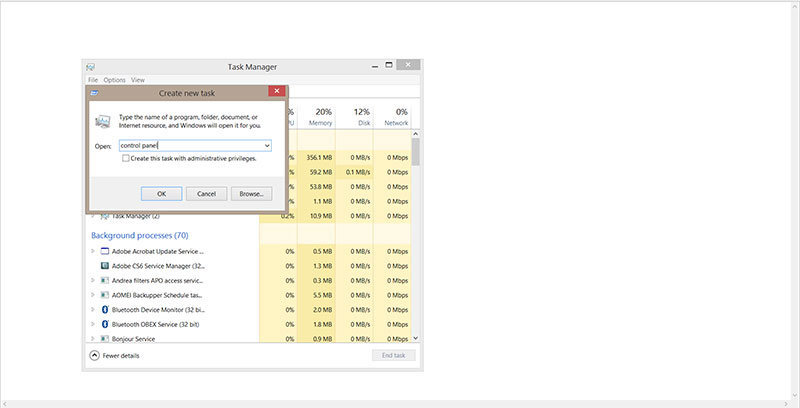Select the Bluetooth Device Monitor (32 bit) name
Viewport: 800px width, 408px height.
[x=158, y=310]
